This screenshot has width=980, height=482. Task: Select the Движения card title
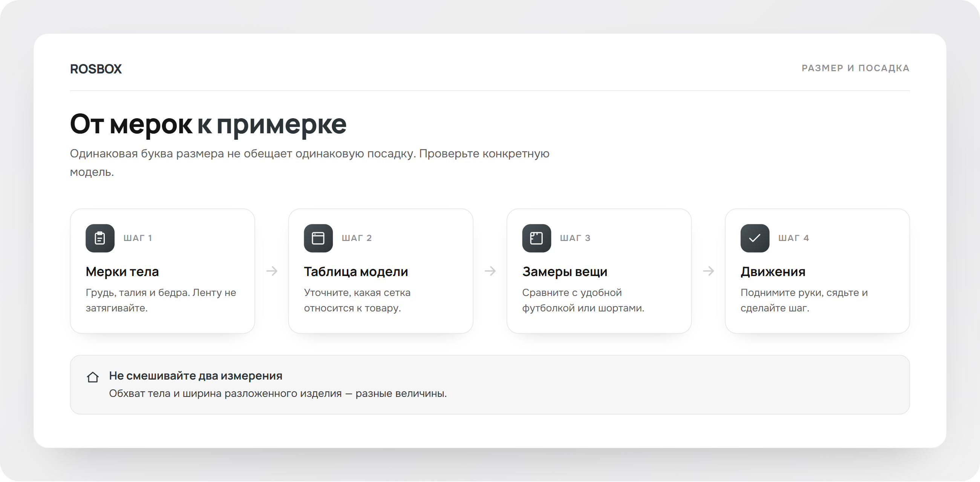click(773, 272)
